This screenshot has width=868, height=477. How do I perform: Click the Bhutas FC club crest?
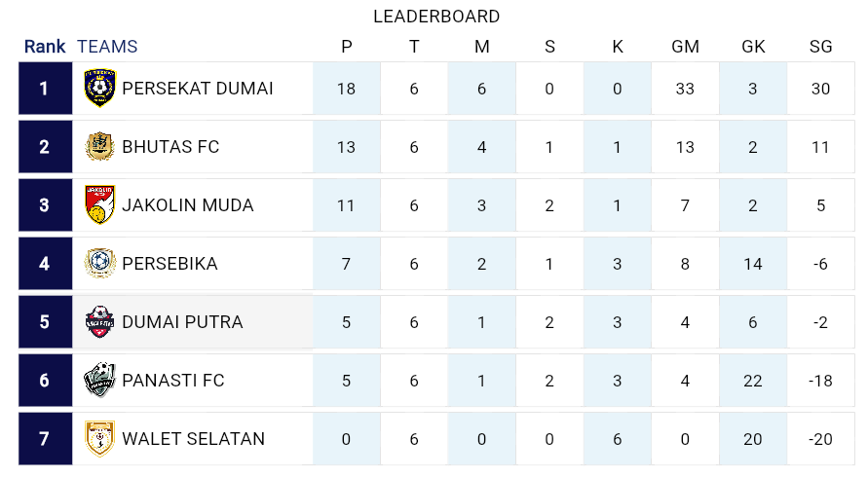pos(99,147)
